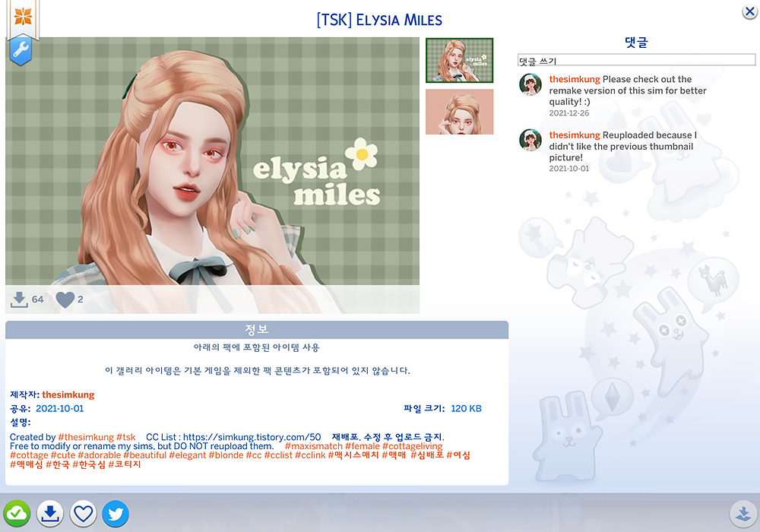Image resolution: width=760 pixels, height=532 pixels.
Task: Open thesimkung profile from the 2021-12-26 comment
Action: pyautogui.click(x=575, y=79)
